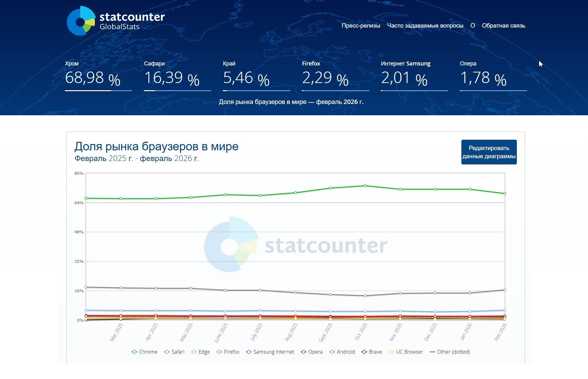The width and height of the screenshot is (588, 379).
Task: Click the Хром 68,98 % stat
Action: pyautogui.click(x=93, y=78)
